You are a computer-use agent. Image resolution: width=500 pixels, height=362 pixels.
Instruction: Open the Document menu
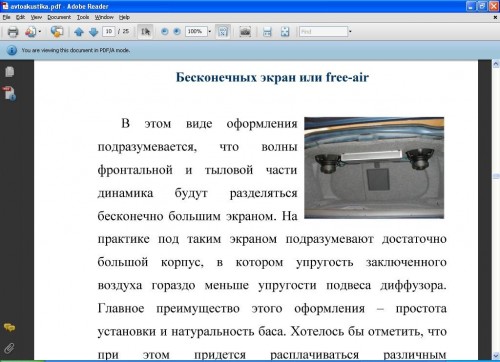59,17
